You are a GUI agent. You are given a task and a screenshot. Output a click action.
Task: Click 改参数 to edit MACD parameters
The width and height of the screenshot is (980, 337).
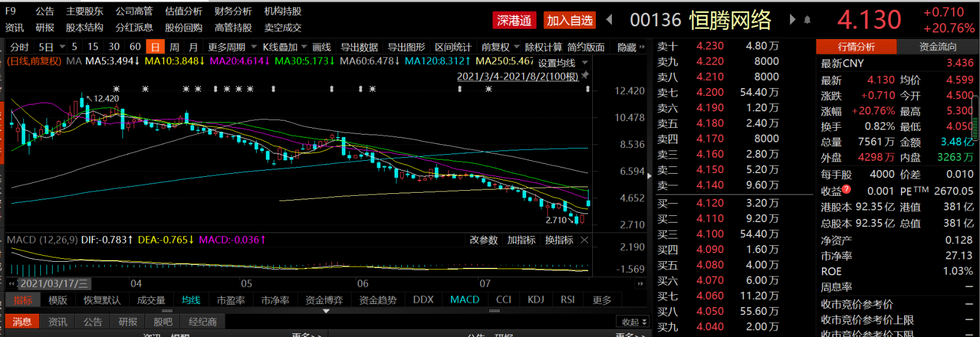point(484,240)
